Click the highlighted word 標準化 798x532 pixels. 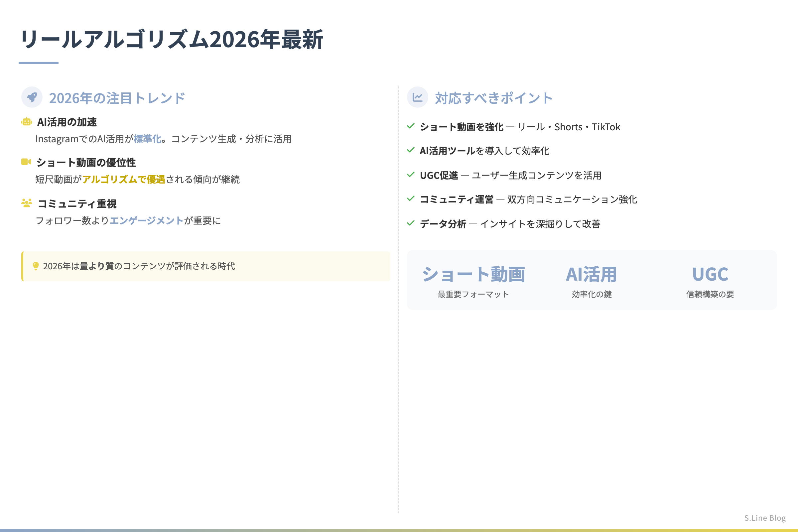[148, 139]
